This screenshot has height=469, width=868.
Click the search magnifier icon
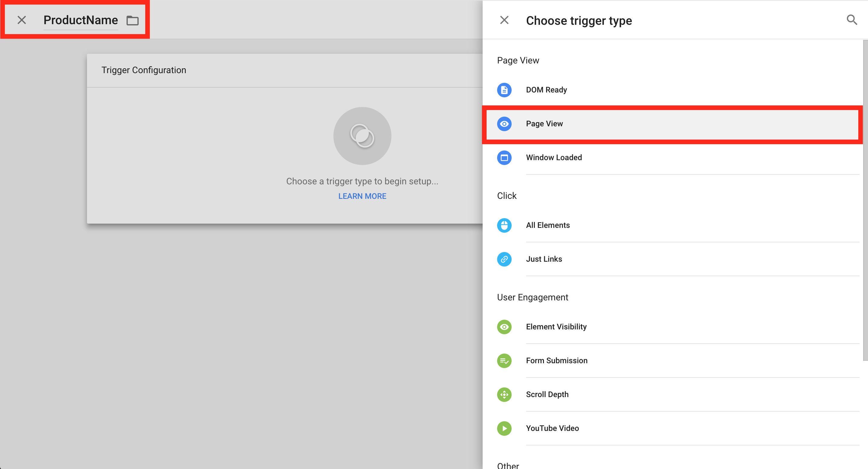[851, 20]
